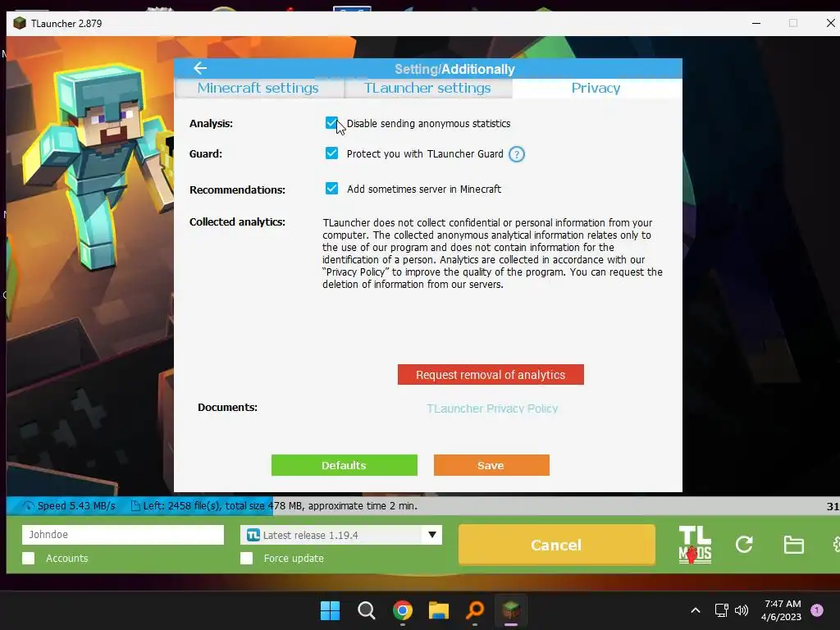Screen dimensions: 840x630
Task: Click the Documents: label
Action: pos(228,407)
